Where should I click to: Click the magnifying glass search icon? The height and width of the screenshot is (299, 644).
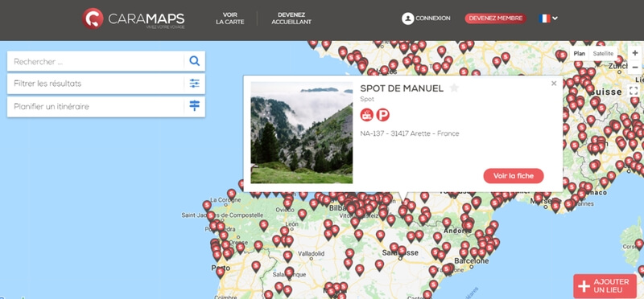tap(194, 61)
